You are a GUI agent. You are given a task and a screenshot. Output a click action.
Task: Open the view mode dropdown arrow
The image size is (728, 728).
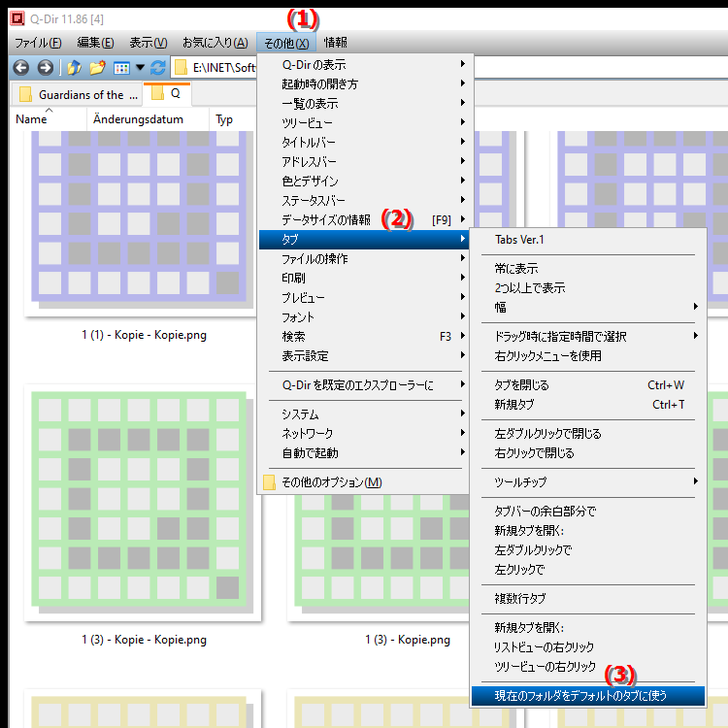(x=140, y=68)
